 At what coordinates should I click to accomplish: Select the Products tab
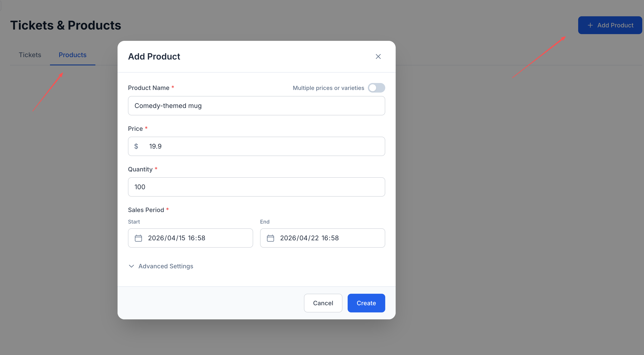click(73, 55)
